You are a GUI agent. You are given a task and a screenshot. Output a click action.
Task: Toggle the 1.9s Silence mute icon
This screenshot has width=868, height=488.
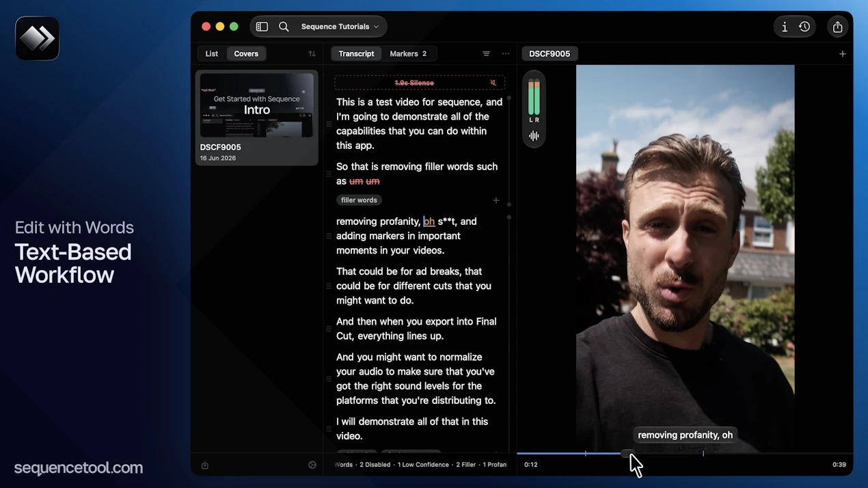click(x=493, y=83)
